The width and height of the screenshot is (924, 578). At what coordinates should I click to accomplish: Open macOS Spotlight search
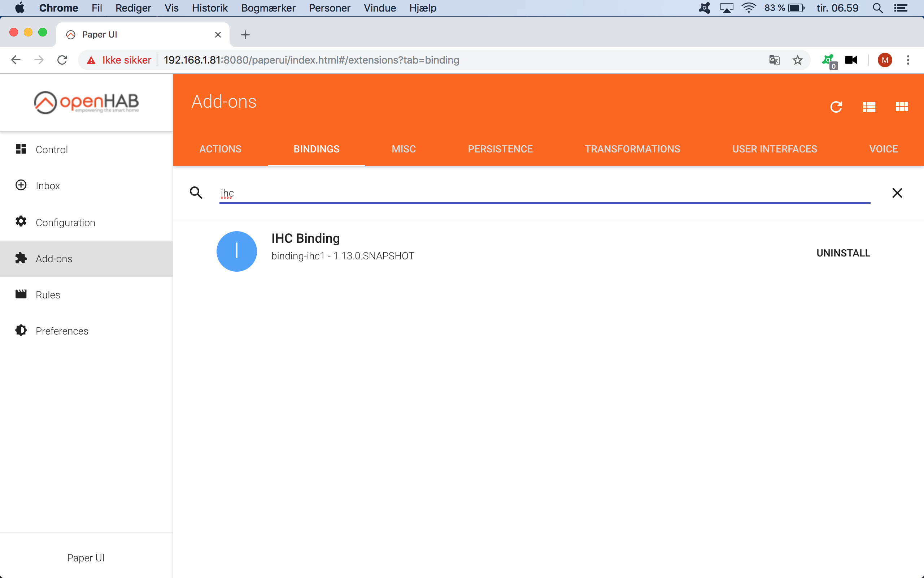[x=877, y=8]
